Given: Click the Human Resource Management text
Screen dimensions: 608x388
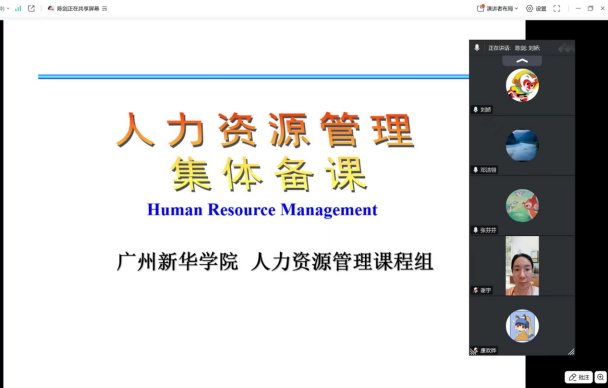Looking at the screenshot, I should 262,210.
